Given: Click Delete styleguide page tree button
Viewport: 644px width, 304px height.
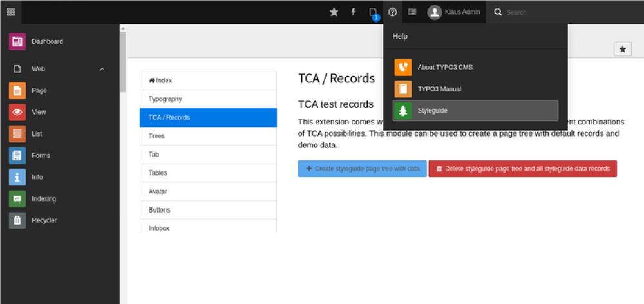Looking at the screenshot, I should (523, 169).
